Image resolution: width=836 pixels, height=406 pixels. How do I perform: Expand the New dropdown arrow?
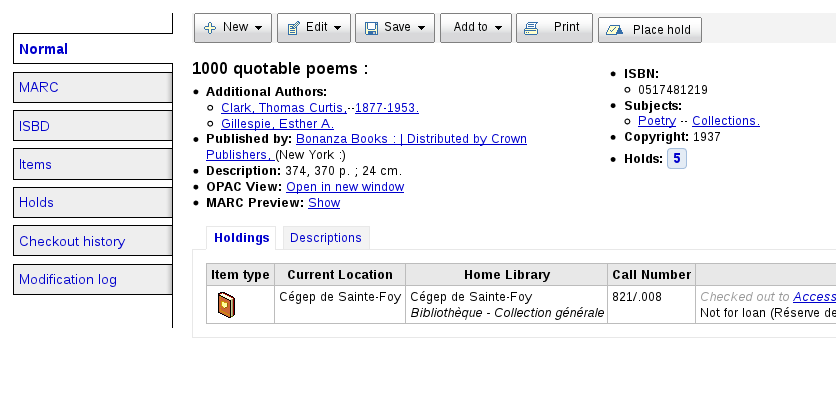[260, 28]
